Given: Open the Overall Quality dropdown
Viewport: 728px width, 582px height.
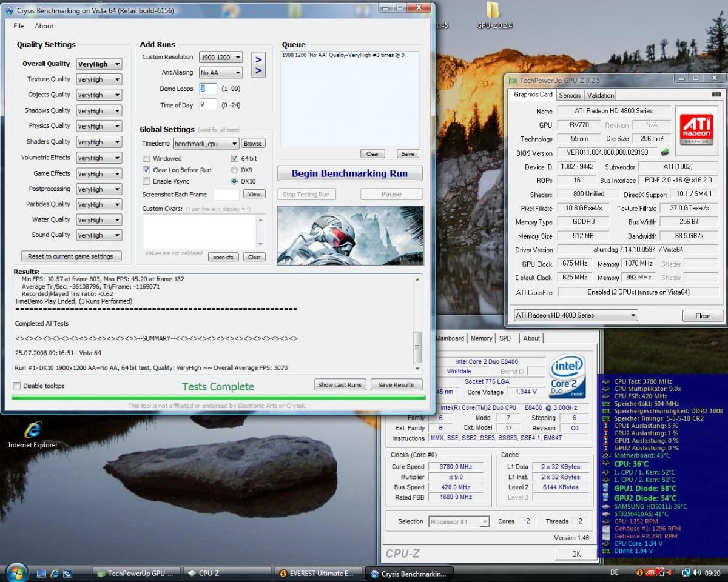Looking at the screenshot, I should click(99, 64).
